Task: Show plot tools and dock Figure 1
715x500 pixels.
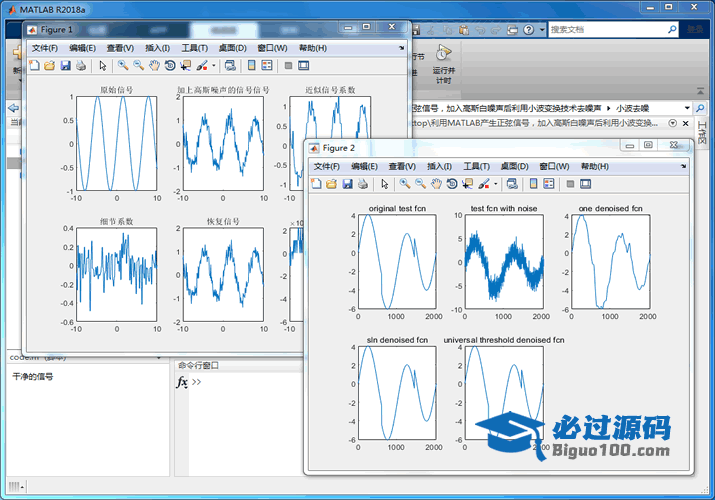Action: (304, 66)
